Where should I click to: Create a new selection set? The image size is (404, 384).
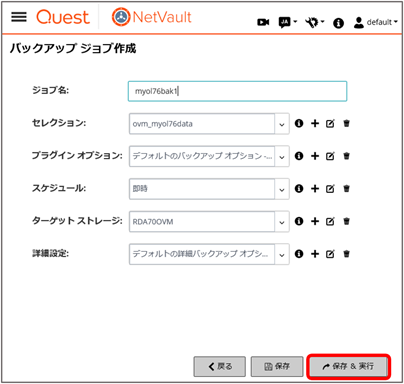[x=315, y=123]
